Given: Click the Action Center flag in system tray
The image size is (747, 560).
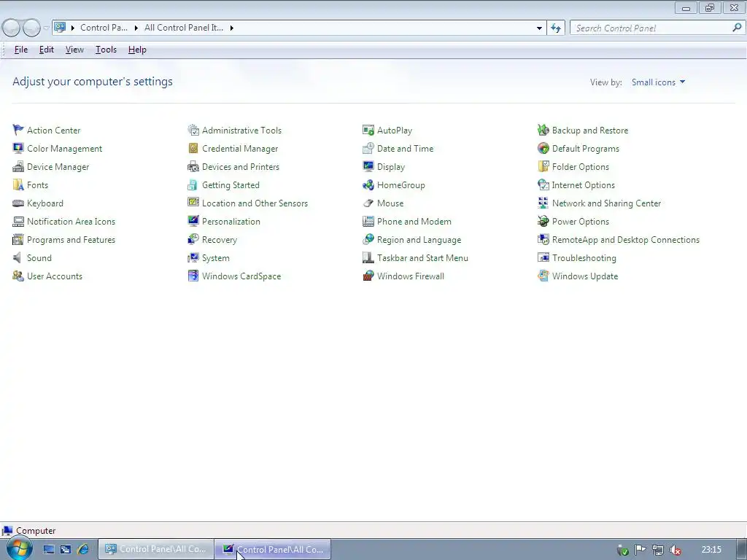Looking at the screenshot, I should 640,550.
